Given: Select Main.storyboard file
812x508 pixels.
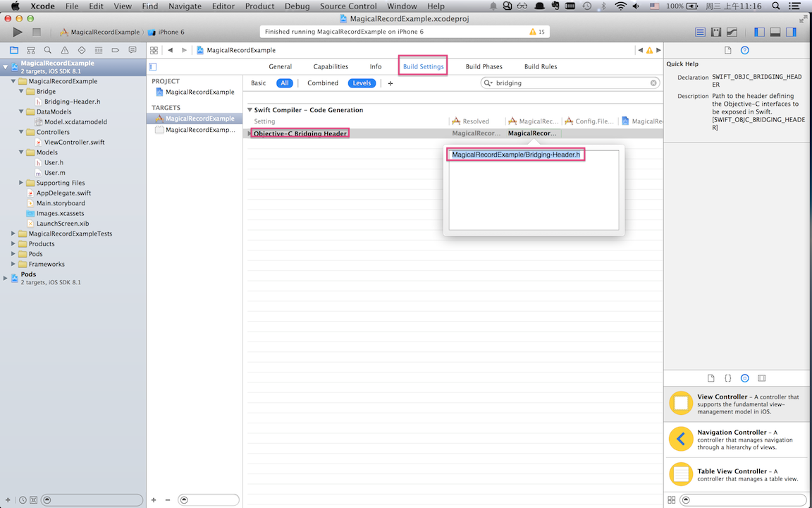Looking at the screenshot, I should (x=61, y=203).
